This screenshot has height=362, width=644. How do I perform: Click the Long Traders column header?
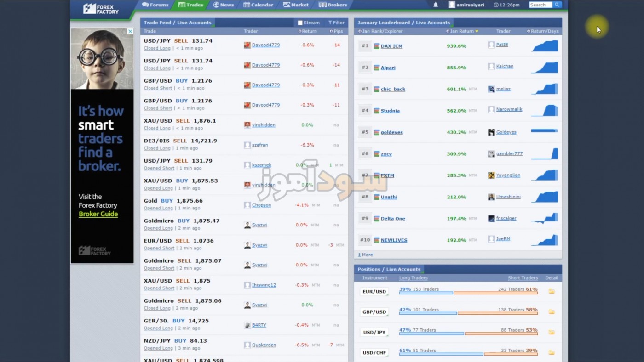click(413, 278)
